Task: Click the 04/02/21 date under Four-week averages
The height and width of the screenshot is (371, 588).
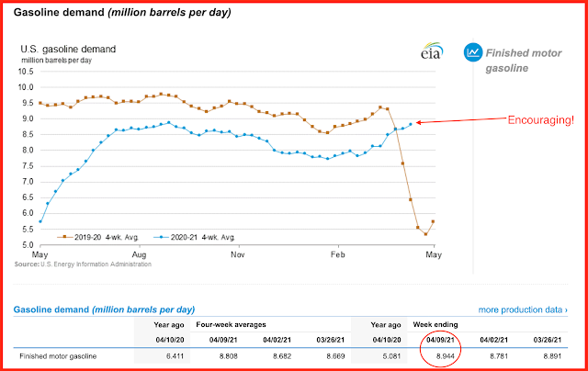Action: tap(277, 340)
